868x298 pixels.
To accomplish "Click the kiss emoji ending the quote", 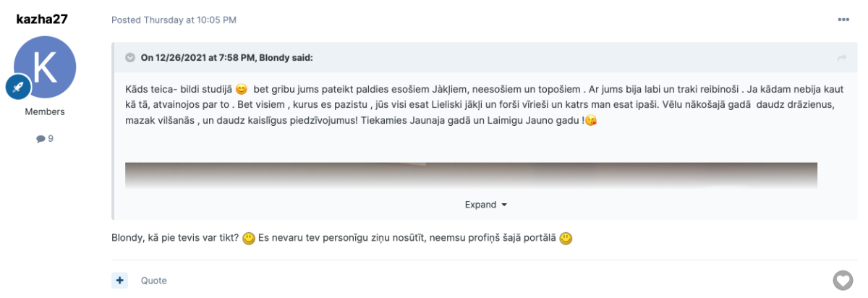I will pos(592,122).
